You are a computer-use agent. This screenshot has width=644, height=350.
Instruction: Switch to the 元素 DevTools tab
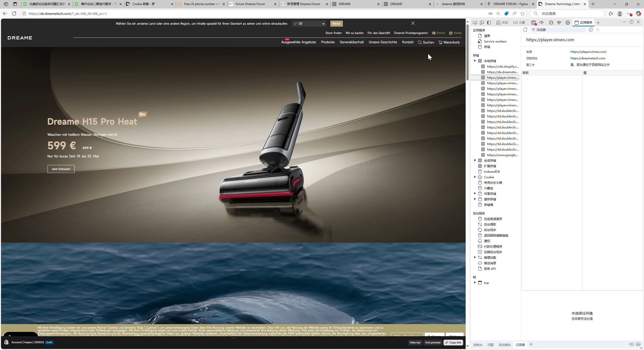(519, 23)
